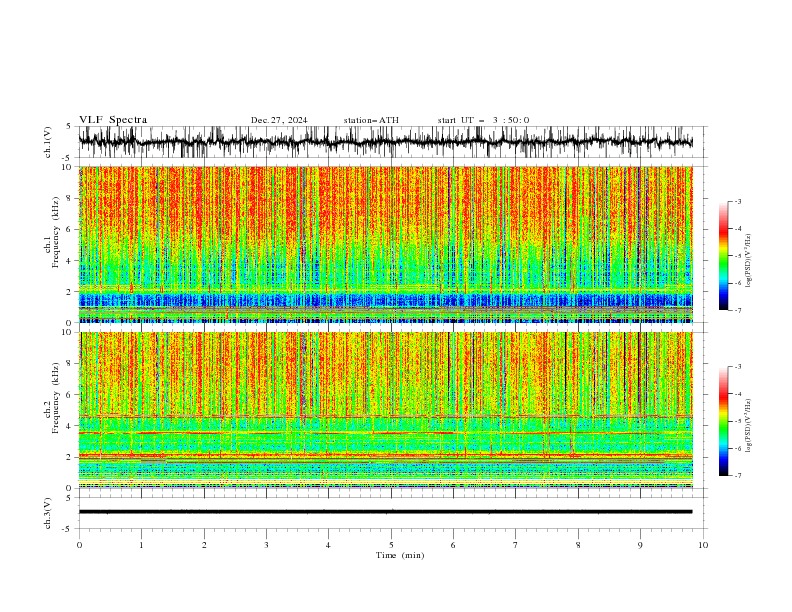Click the 'VLF Spectra' title text
792x612 pixels.
(x=113, y=120)
